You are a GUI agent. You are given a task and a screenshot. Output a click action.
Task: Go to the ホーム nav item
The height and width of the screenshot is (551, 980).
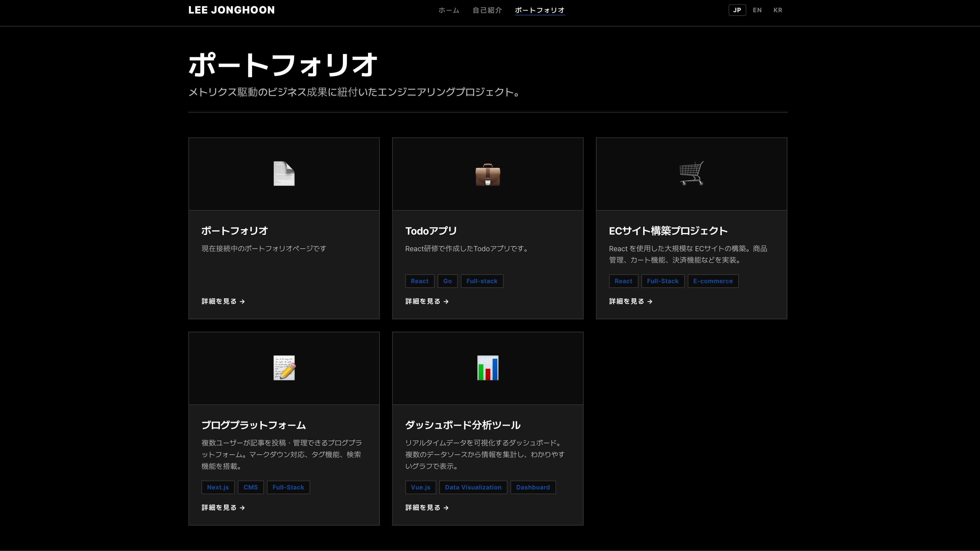(x=449, y=10)
